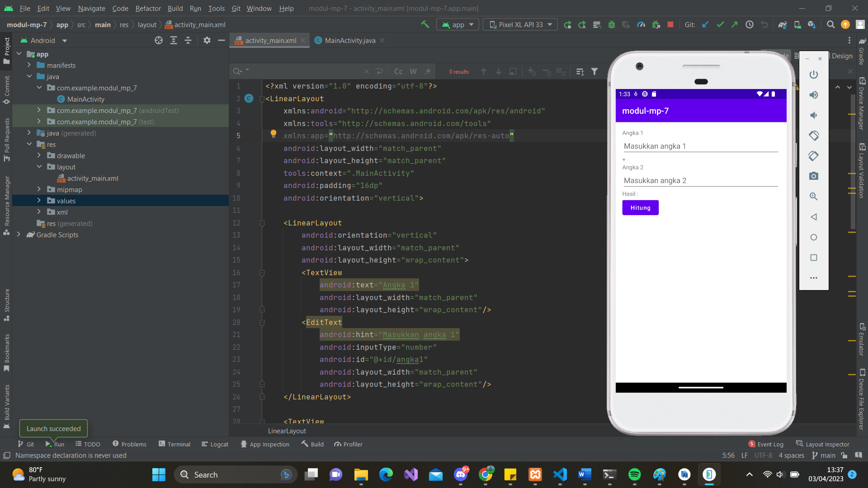Open the Refactor menu
Viewport: 868px width, 488px height.
[148, 8]
